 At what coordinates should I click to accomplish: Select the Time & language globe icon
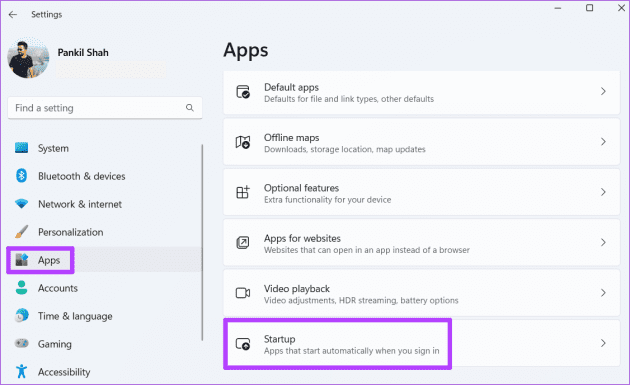[x=22, y=315]
